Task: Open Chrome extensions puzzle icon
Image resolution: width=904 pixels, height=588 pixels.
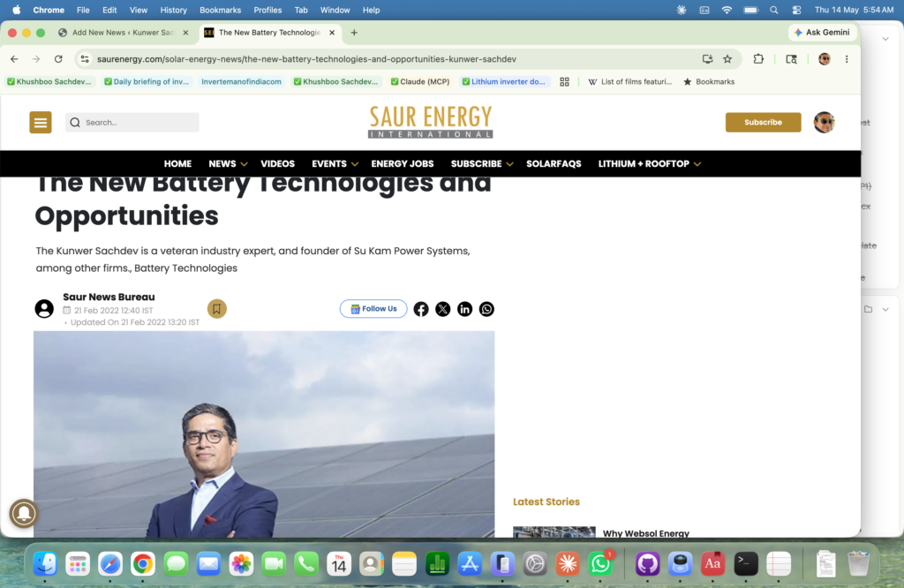Action: (x=758, y=59)
